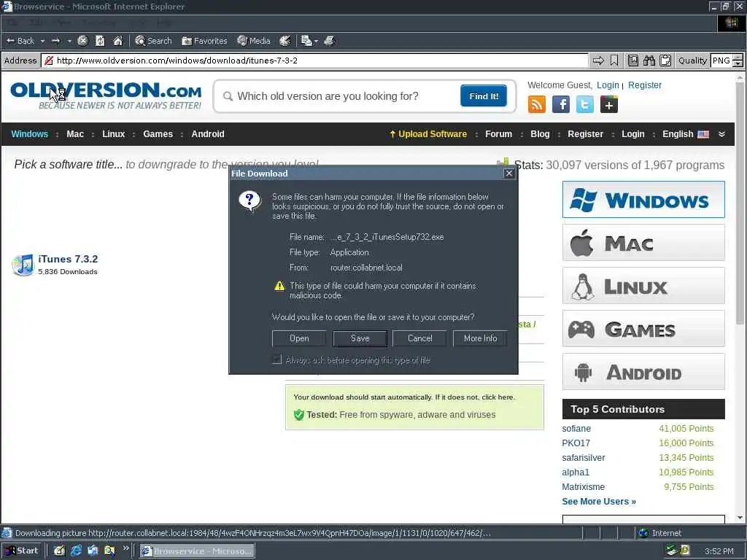Click the Login link near Welcome Guest
This screenshot has width=747, height=560.
pyautogui.click(x=608, y=85)
